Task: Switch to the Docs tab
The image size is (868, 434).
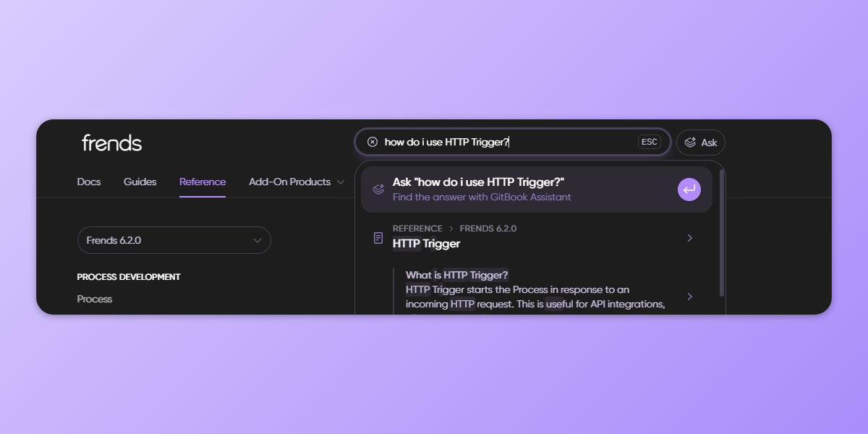Action: [x=89, y=182]
